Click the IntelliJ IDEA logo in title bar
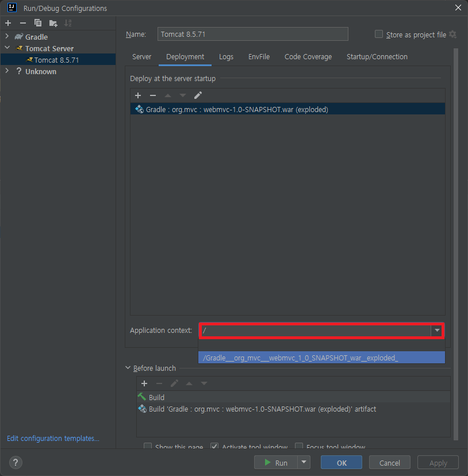The height and width of the screenshot is (476, 468). coord(12,7)
